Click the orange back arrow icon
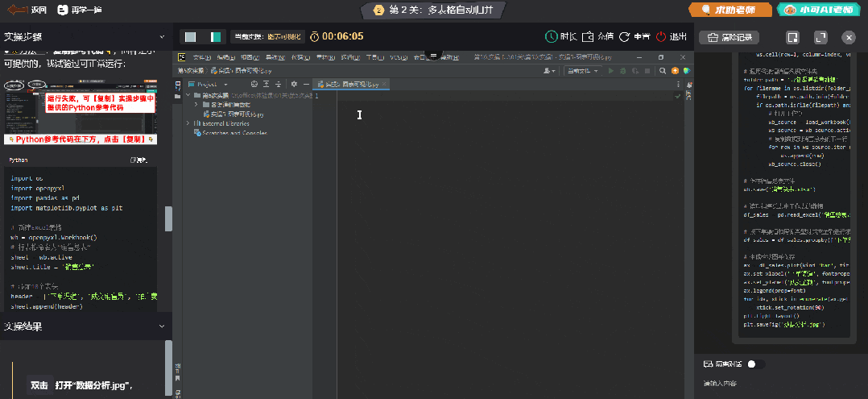The image size is (868, 399). (16, 10)
